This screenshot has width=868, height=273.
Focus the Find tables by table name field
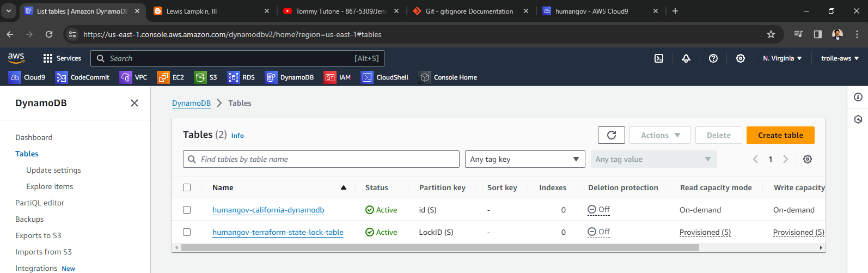tap(321, 159)
